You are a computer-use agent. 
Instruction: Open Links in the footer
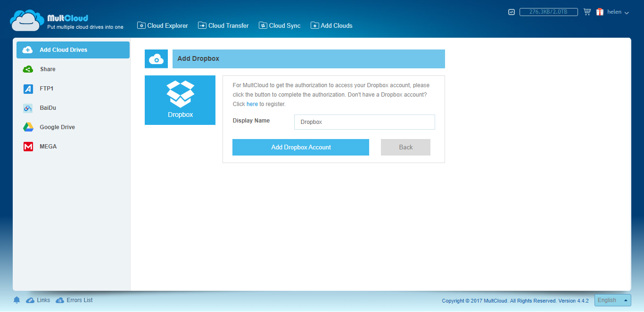click(38, 300)
